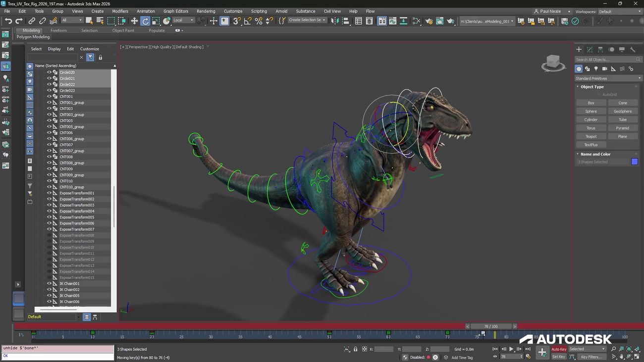The image size is (644, 362).
Task: Click the Teapot primitive button
Action: [x=591, y=136]
